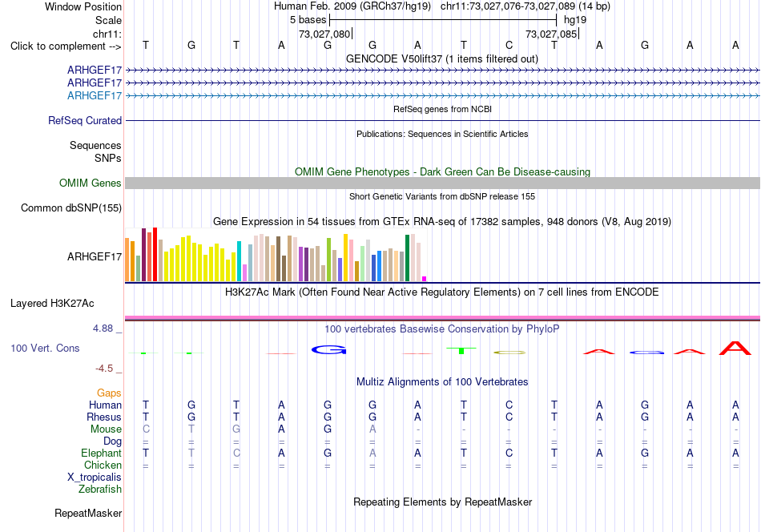
Task: Click the green T conservation logo letter
Action: [x=461, y=350]
